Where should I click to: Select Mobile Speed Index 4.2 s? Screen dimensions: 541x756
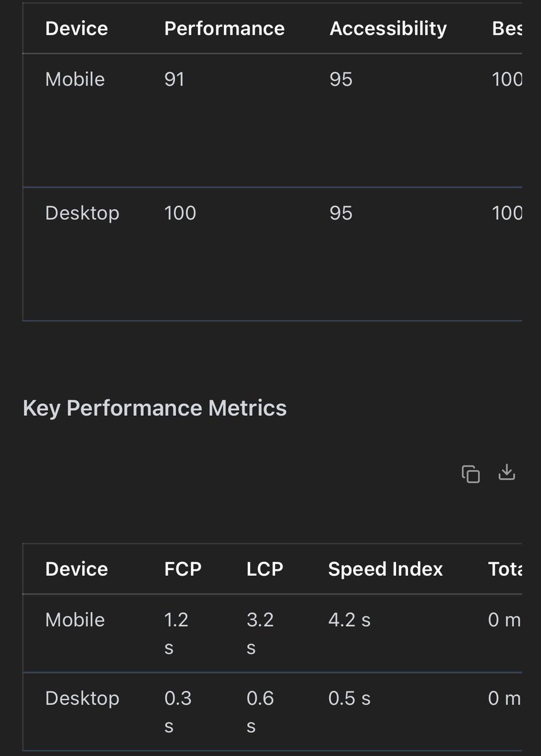click(x=349, y=620)
